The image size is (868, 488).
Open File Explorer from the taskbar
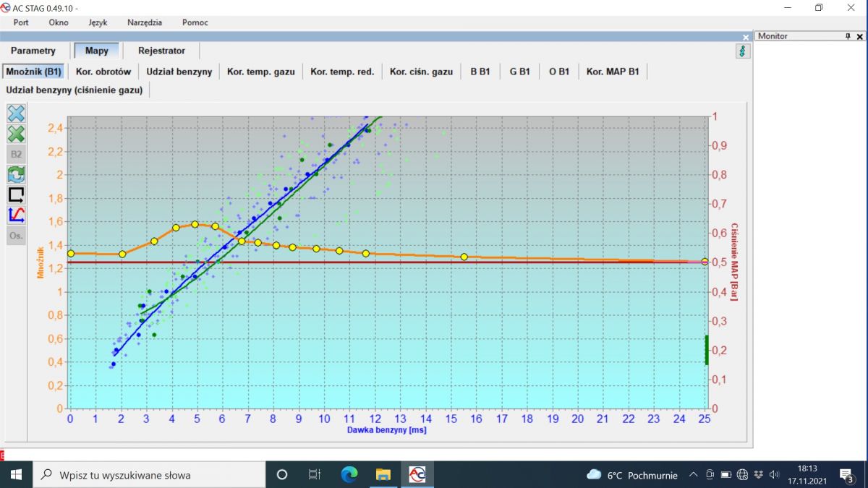pyautogui.click(x=383, y=475)
